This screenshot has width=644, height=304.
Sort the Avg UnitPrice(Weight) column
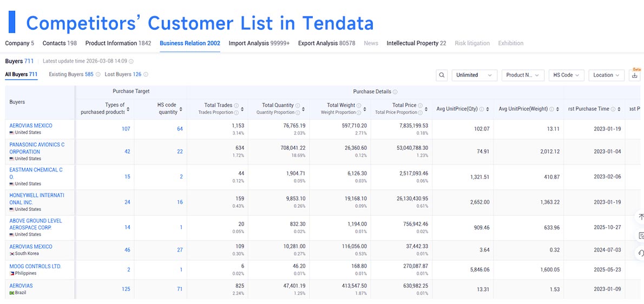pos(557,109)
